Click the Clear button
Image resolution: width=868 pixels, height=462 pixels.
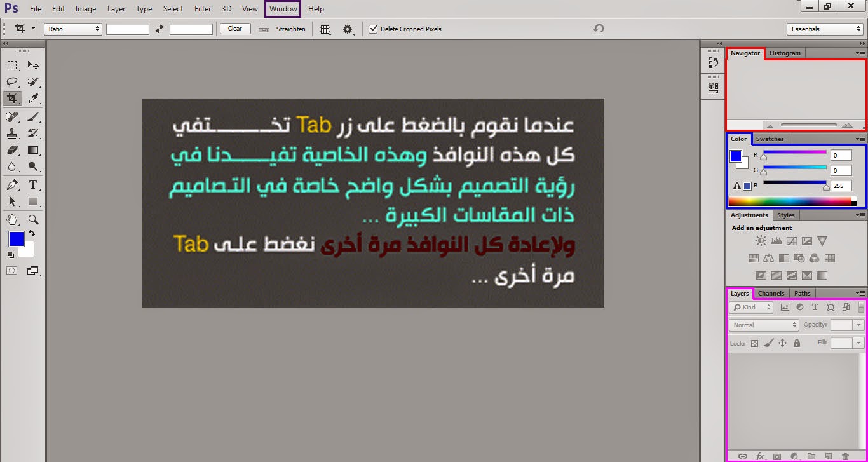[x=235, y=29]
